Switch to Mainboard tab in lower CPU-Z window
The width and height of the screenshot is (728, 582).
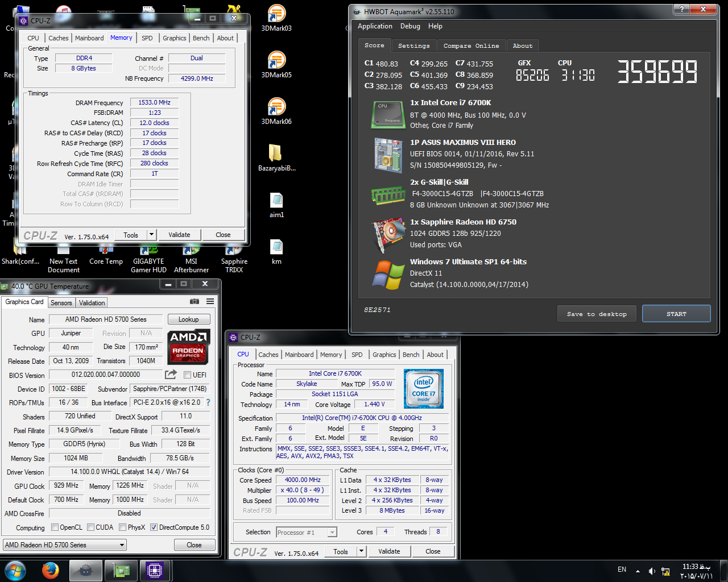coord(299,355)
